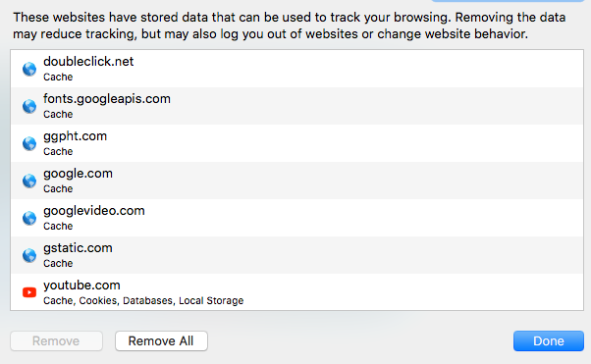This screenshot has height=364, width=591.
Task: Click the Cache label under gstatic.com
Action: pyautogui.click(x=58, y=263)
